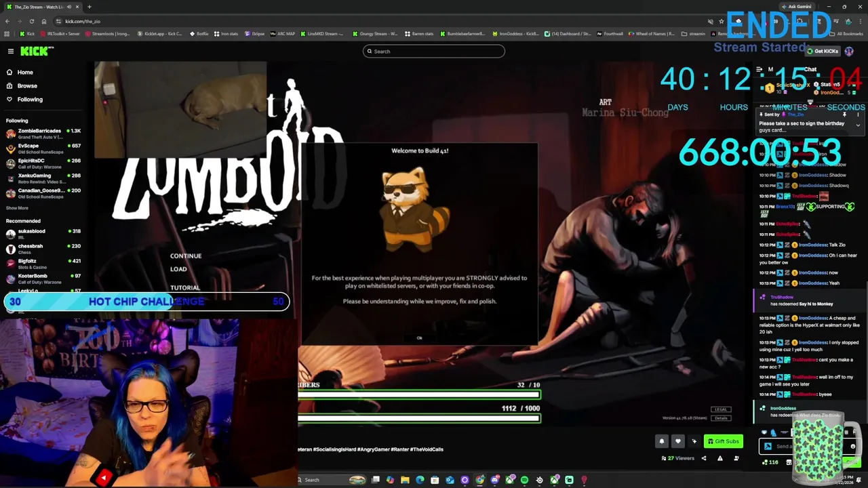Click the 116 Kicks balance
The height and width of the screenshot is (488, 868).
point(770,462)
